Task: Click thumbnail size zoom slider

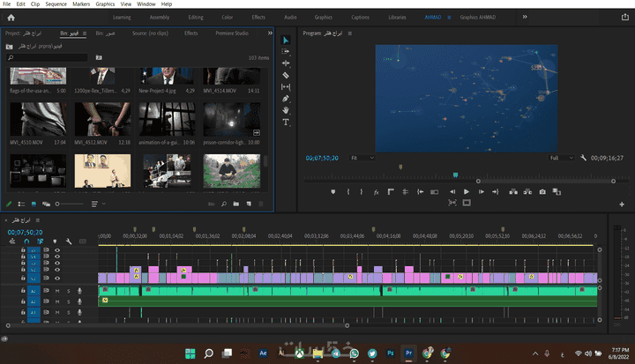Action: pyautogui.click(x=58, y=204)
